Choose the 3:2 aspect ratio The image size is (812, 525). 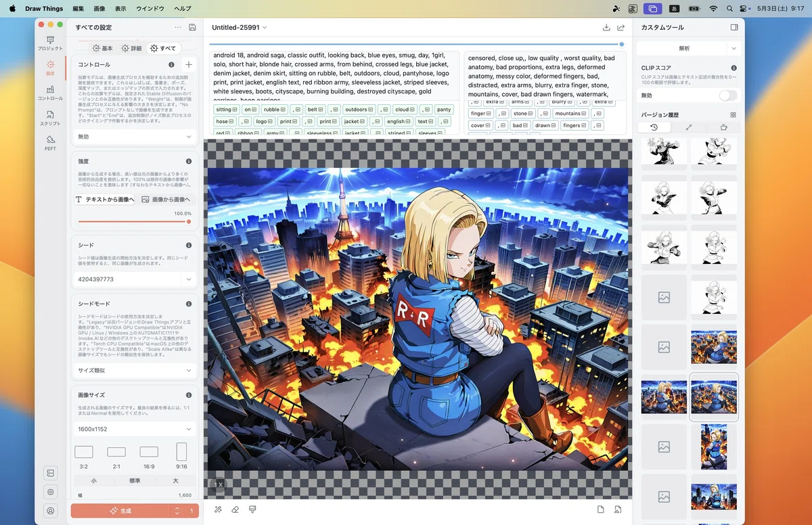tap(84, 457)
